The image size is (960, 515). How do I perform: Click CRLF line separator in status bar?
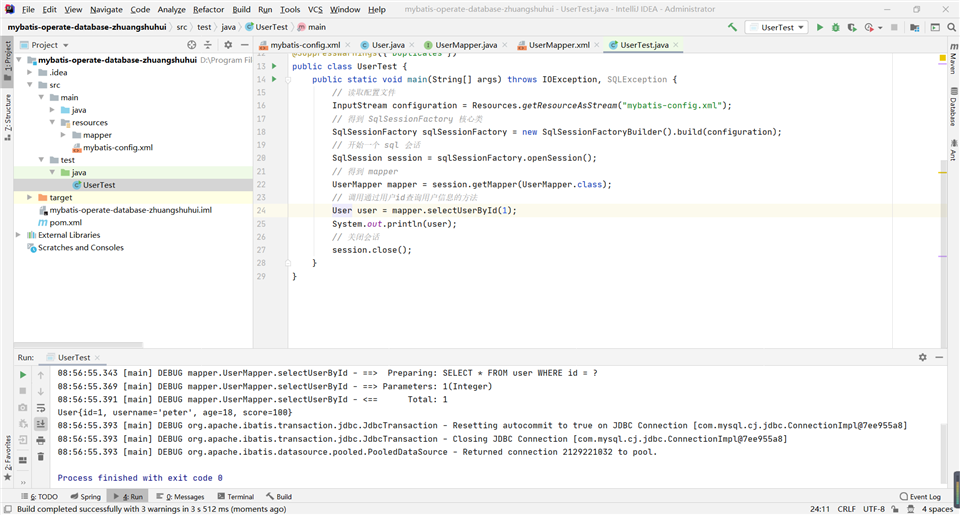(847, 509)
